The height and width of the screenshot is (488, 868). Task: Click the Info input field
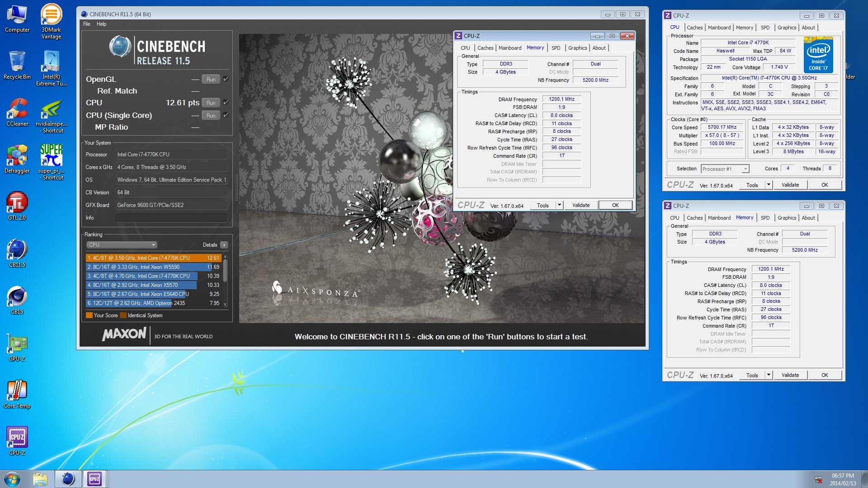(x=171, y=218)
